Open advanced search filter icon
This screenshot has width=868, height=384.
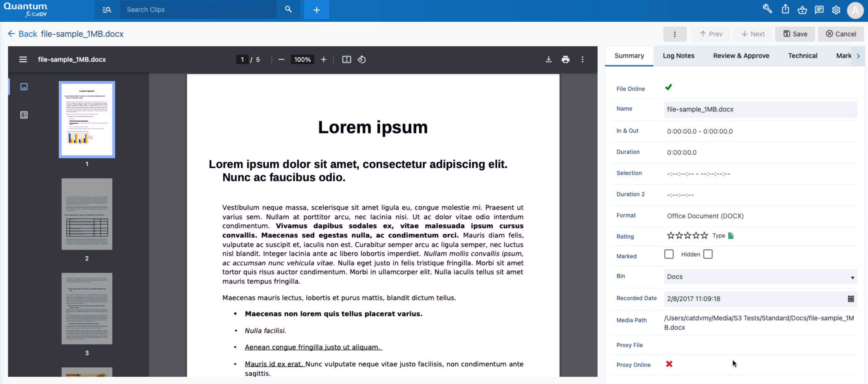tap(107, 10)
